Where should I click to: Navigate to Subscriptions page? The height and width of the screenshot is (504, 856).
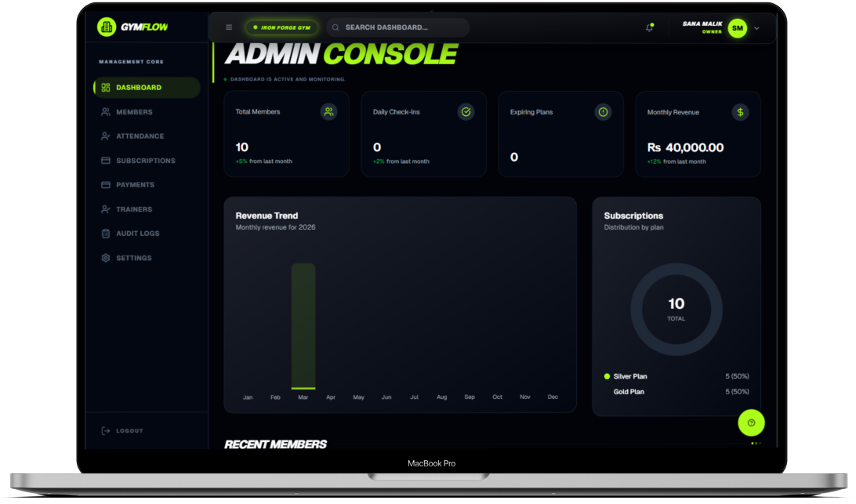(x=145, y=161)
